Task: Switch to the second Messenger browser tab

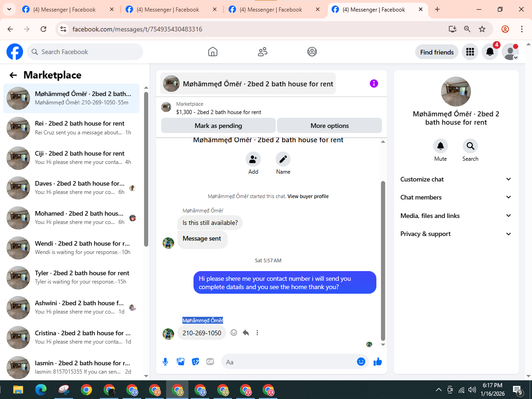Action: point(172,10)
